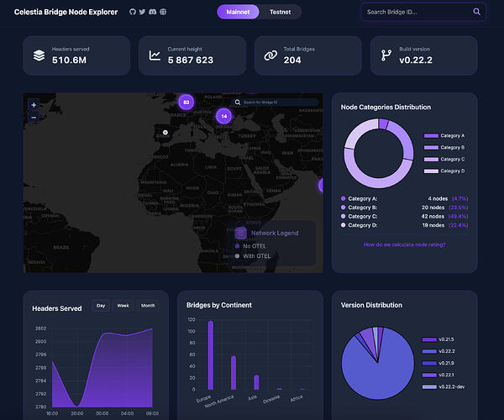
Task: Click the Europe bar in continent chart
Action: pyautogui.click(x=211, y=355)
